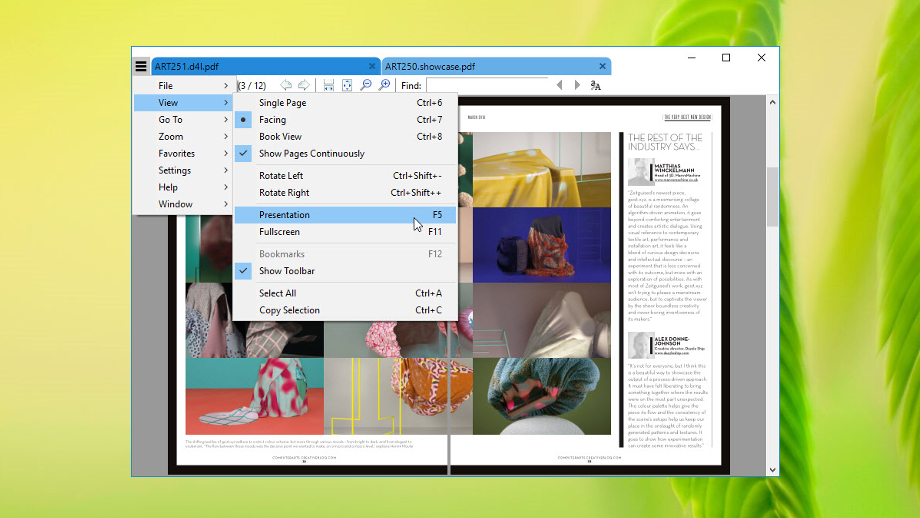Click the zoom out magnifier icon
The width and height of the screenshot is (920, 518).
(x=366, y=85)
